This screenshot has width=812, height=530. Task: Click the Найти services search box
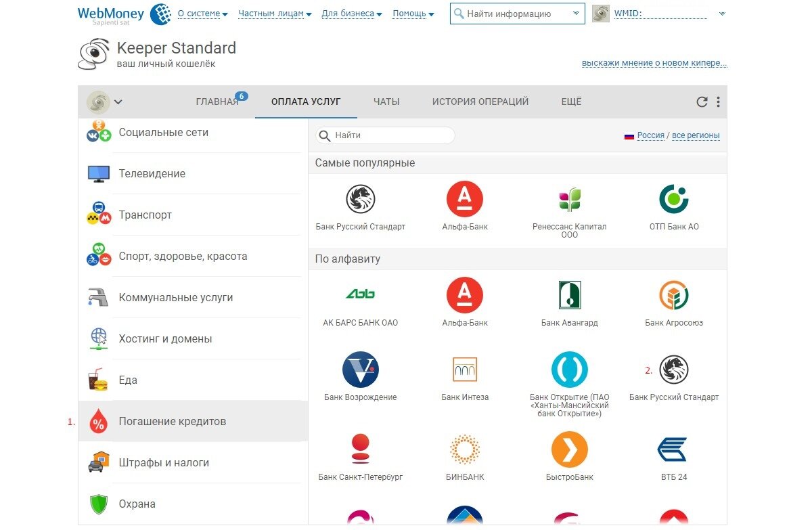pos(385,135)
